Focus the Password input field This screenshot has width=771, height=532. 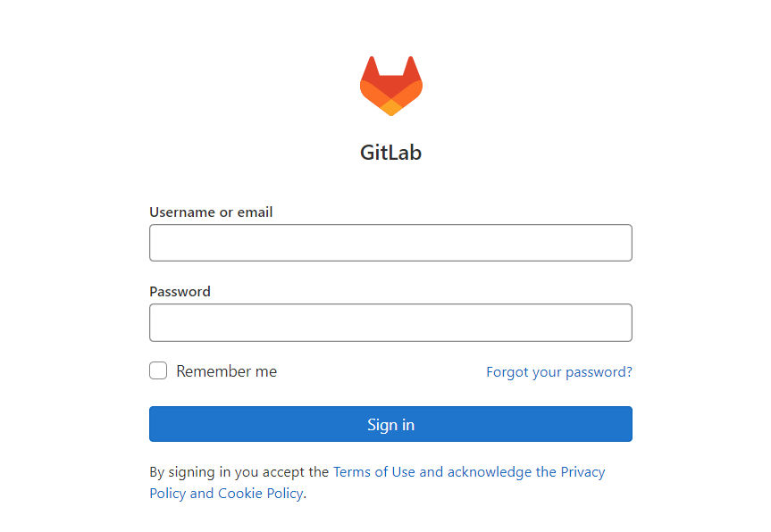pyautogui.click(x=391, y=323)
